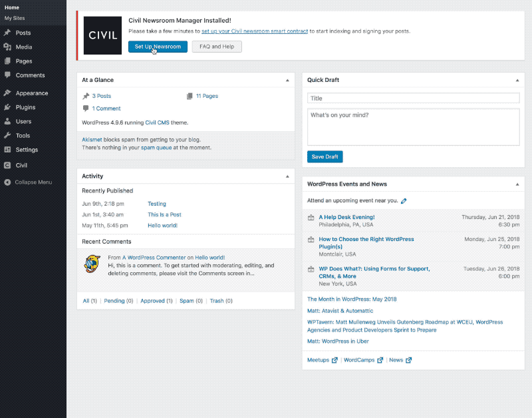Screen dimensions: 532x418
Task: Collapse the At a Glance panel
Action: click(x=287, y=81)
